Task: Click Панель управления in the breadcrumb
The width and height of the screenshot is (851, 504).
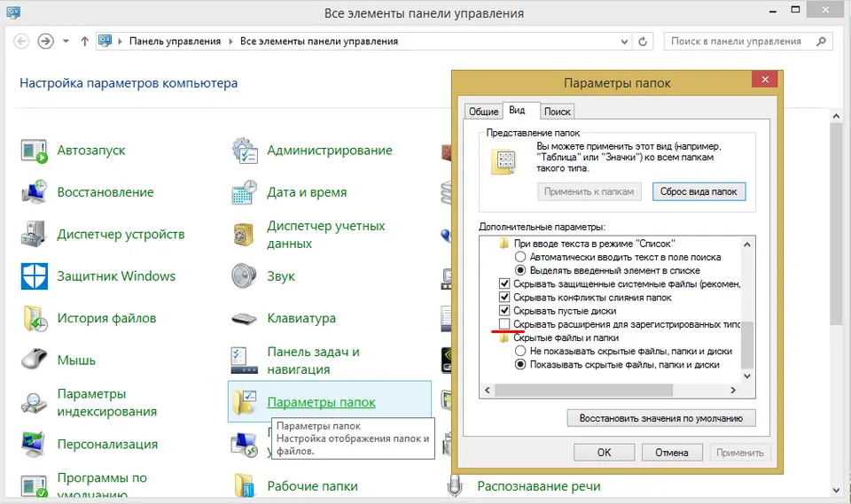Action: (x=175, y=42)
